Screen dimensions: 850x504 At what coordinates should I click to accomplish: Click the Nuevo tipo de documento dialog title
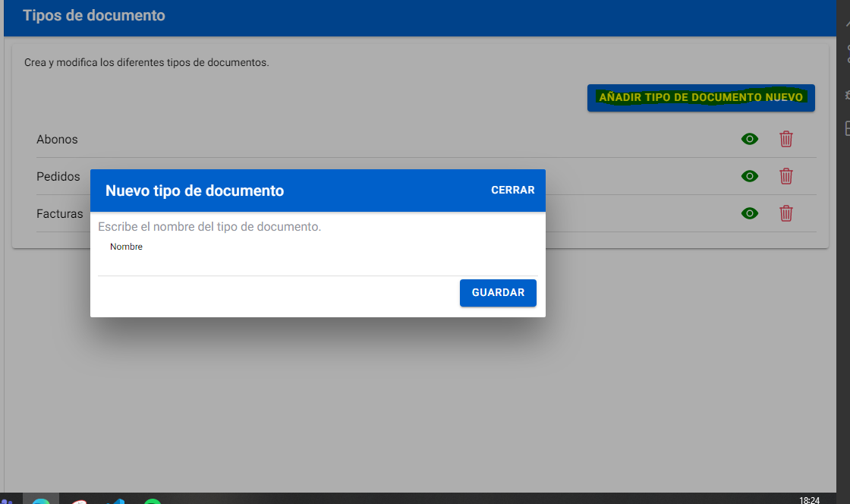point(194,191)
